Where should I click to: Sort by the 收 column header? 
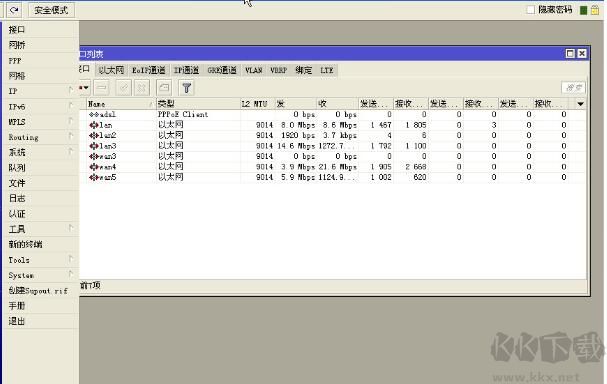point(338,104)
